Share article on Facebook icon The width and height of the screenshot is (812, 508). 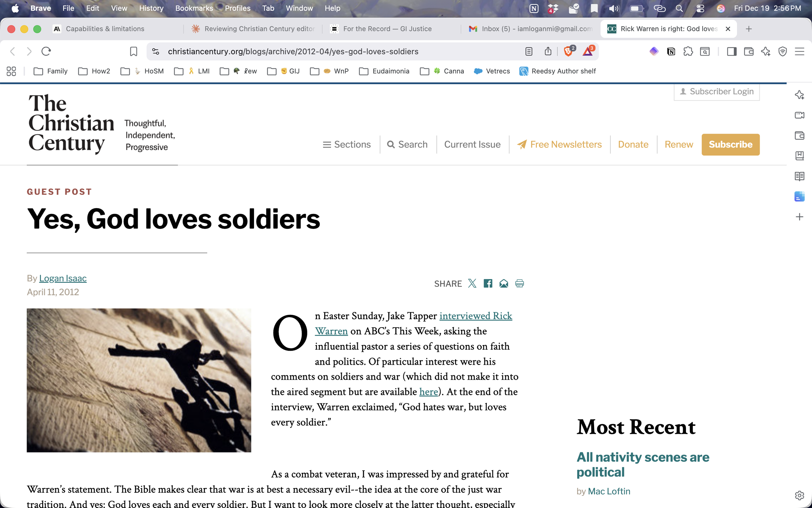coord(488,283)
